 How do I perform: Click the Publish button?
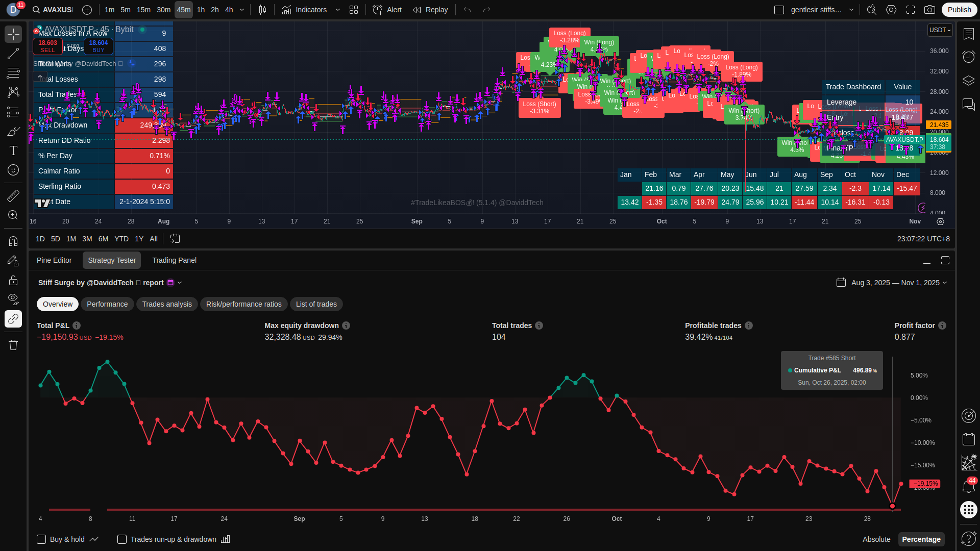click(x=959, y=10)
